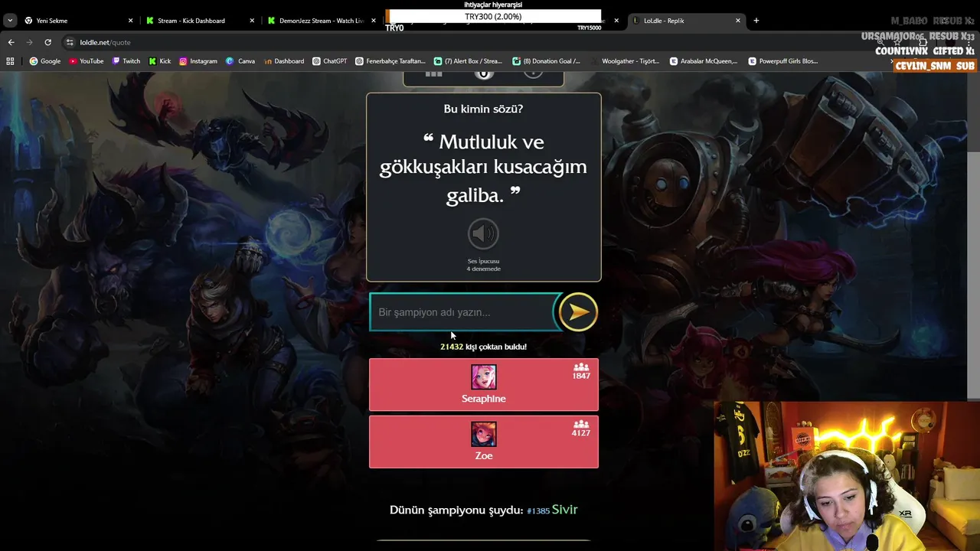This screenshot has width=980, height=551.
Task: Open the Powerpuff Girls bookmark
Action: (x=783, y=61)
